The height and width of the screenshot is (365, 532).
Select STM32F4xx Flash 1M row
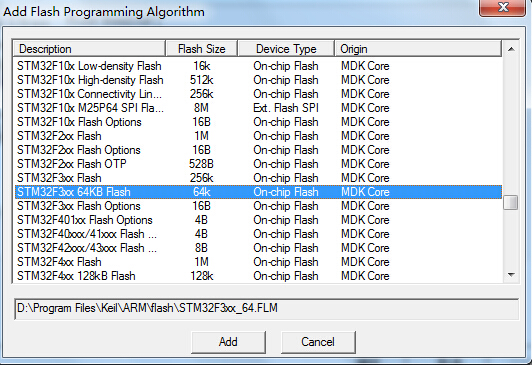click(x=258, y=262)
